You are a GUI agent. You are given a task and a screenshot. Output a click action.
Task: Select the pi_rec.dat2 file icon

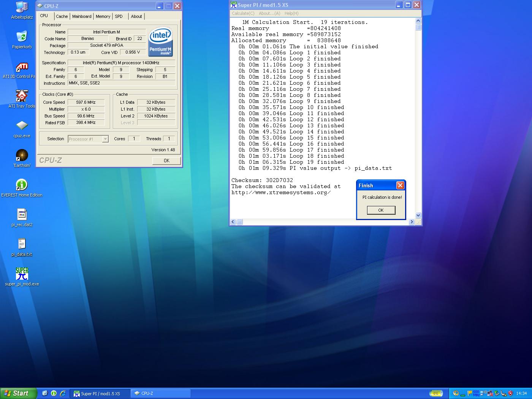[22, 215]
